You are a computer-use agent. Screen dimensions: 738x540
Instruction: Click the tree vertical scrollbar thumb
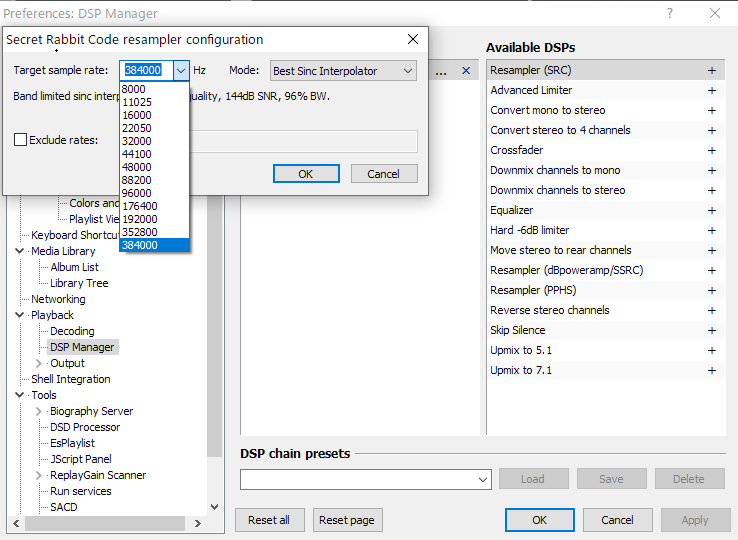click(215, 325)
